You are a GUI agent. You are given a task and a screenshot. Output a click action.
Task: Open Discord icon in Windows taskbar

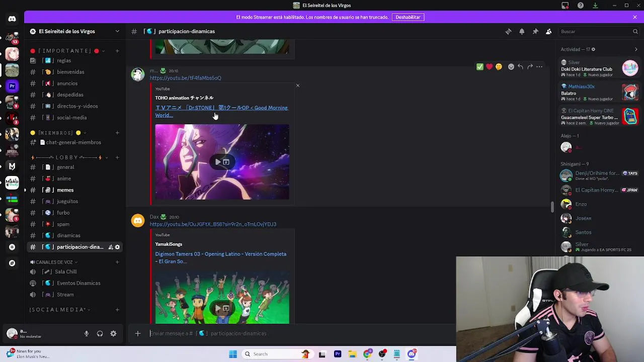412,354
